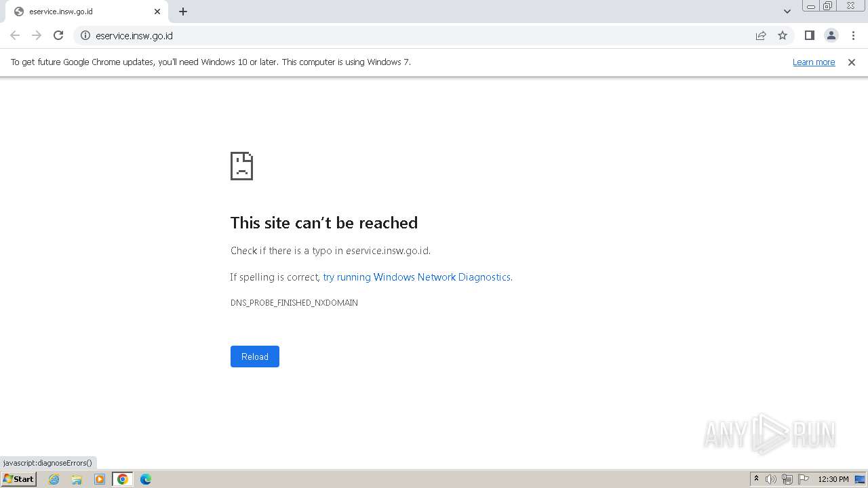Click the This site can't be reached heading
The width and height of the screenshot is (868, 488).
pos(324,223)
